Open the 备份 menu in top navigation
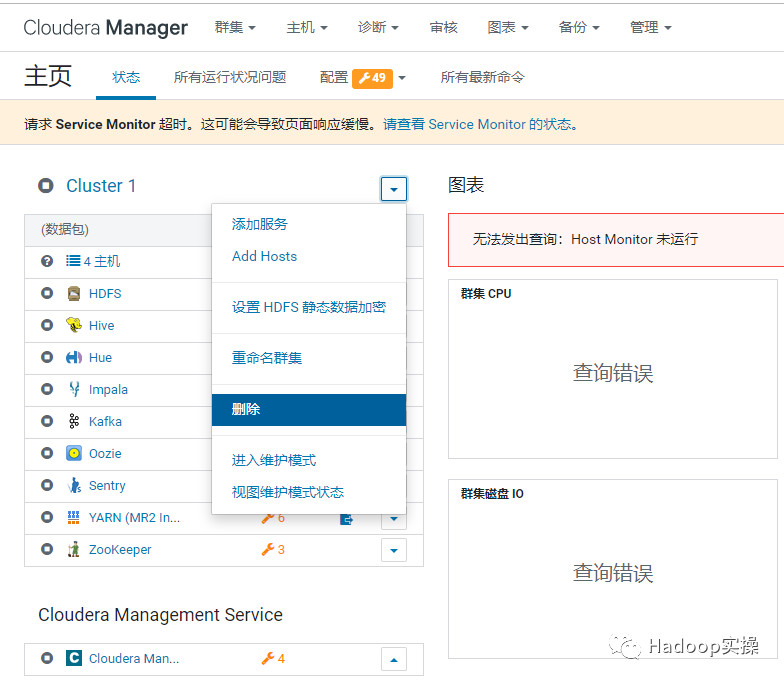 click(x=579, y=27)
